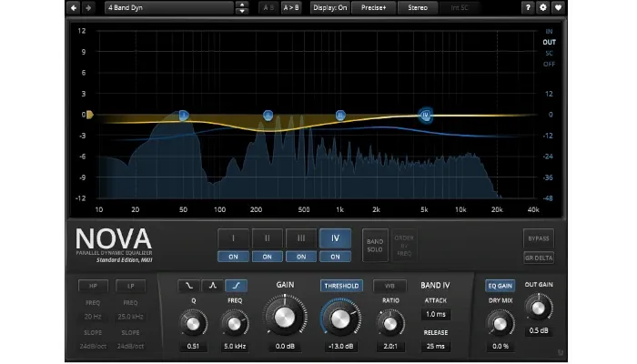Image resolution: width=637 pixels, height=364 pixels.
Task: Go to the previous preset with the left arrow
Action: (x=74, y=7)
